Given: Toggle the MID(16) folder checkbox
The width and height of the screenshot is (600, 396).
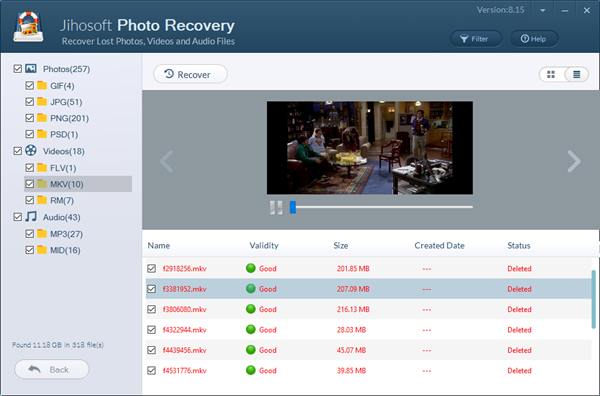Looking at the screenshot, I should click(29, 250).
